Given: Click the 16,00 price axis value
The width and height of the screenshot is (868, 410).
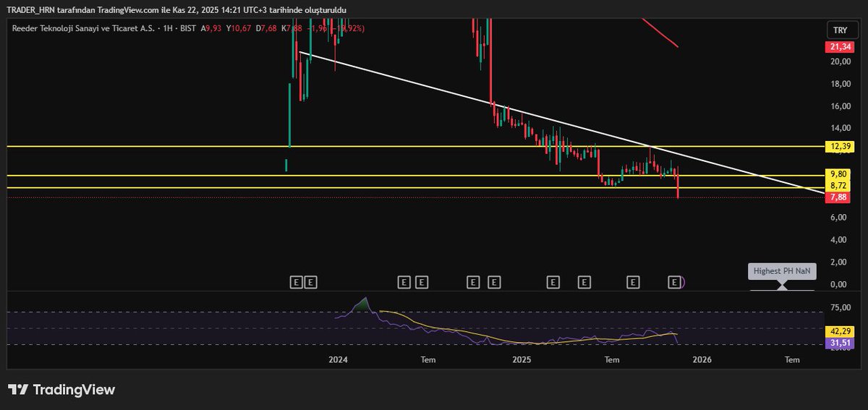Looking at the screenshot, I should pos(840,106).
